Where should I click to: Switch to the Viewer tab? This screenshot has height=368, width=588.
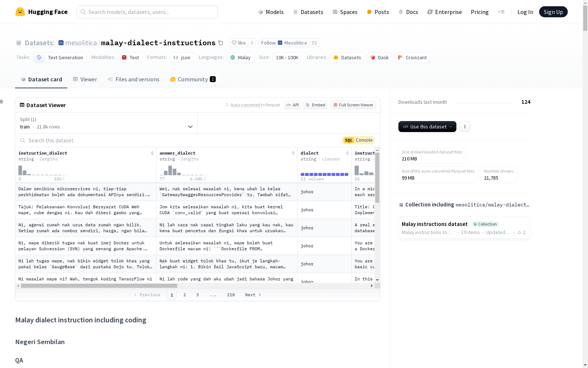[85, 79]
